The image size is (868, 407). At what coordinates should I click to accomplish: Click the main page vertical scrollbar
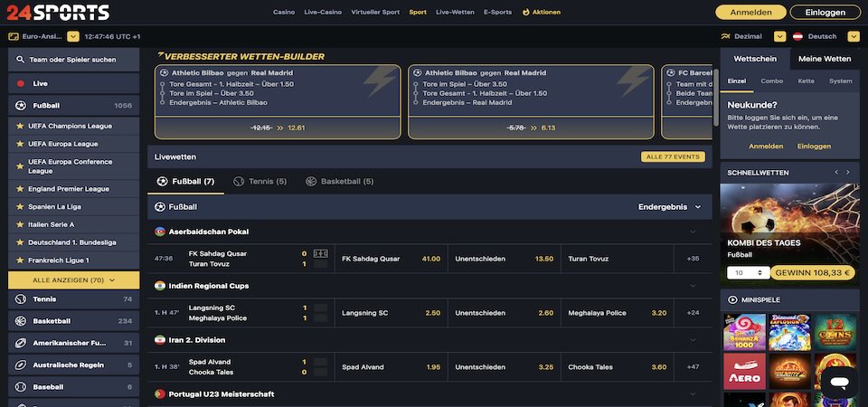[716, 98]
